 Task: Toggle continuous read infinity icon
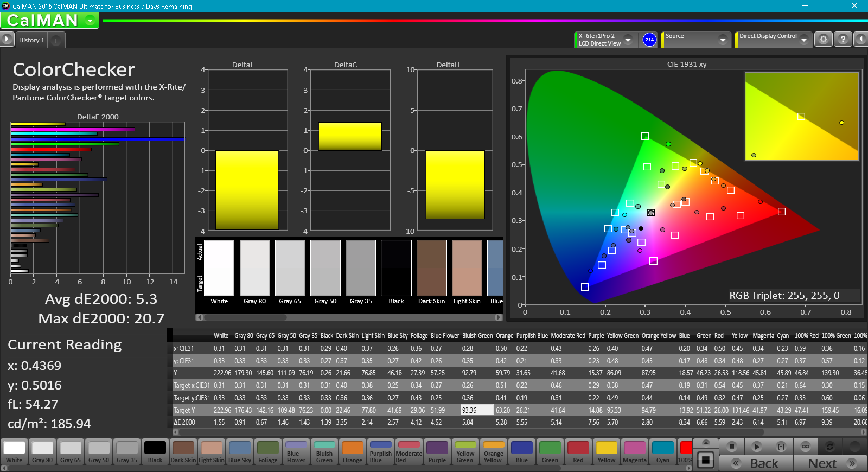click(x=806, y=447)
